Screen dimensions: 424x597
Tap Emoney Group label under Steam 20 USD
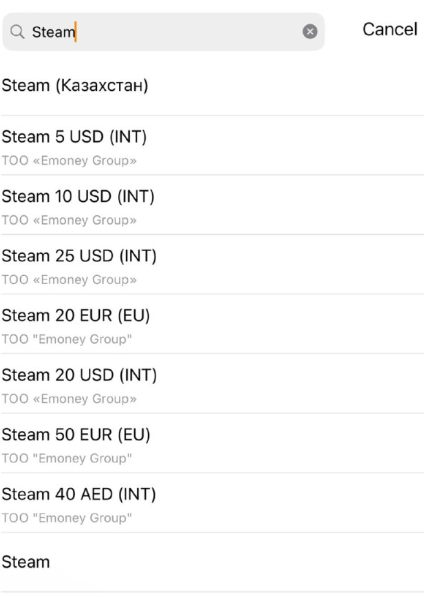tap(69, 399)
